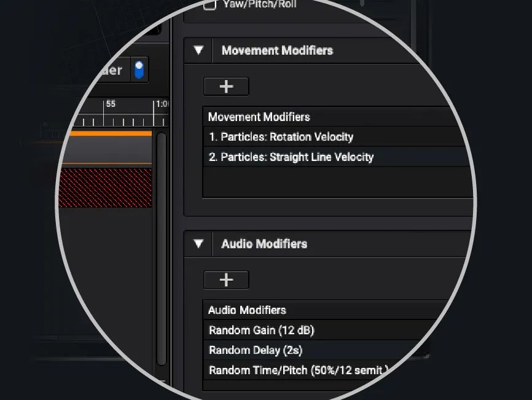Select the Random Time/Pitch modifier

299,371
